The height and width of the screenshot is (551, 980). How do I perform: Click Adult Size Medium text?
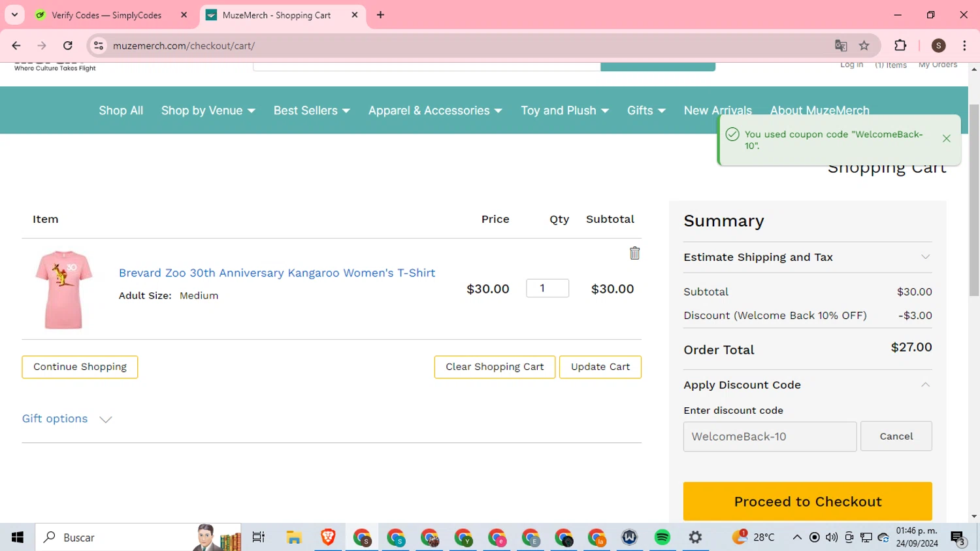pyautogui.click(x=169, y=295)
